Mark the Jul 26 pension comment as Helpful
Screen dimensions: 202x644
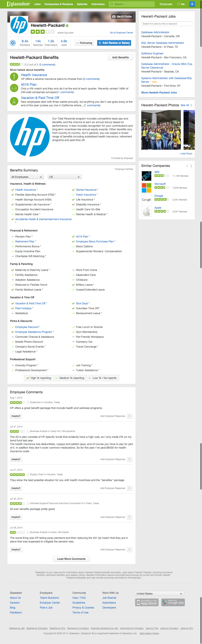[16, 549]
